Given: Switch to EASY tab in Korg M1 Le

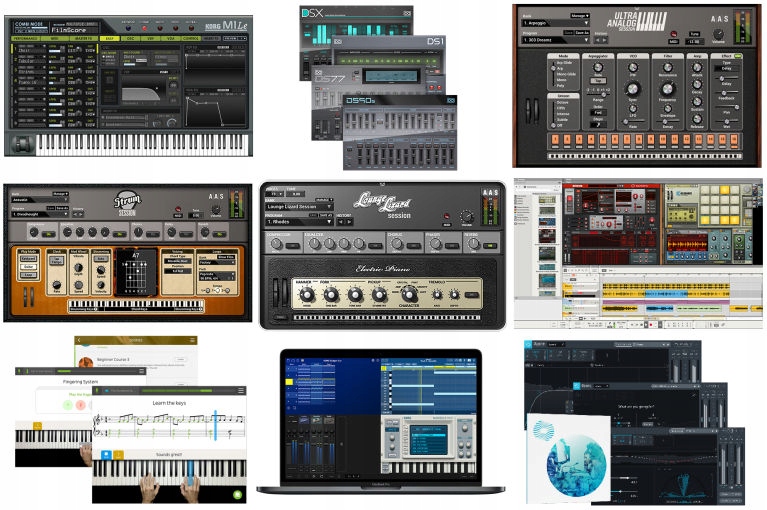Looking at the screenshot, I should coord(110,39).
